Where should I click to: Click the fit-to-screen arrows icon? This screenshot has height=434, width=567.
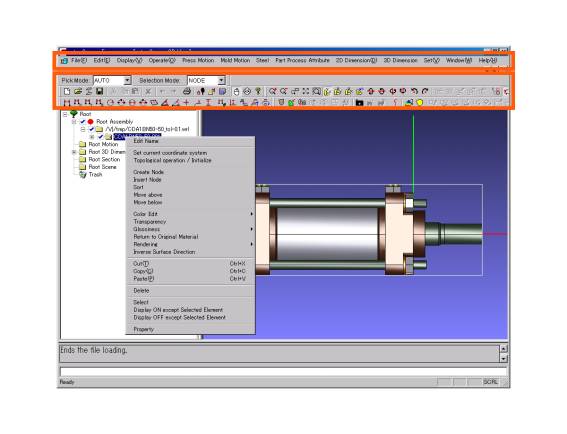306,92
